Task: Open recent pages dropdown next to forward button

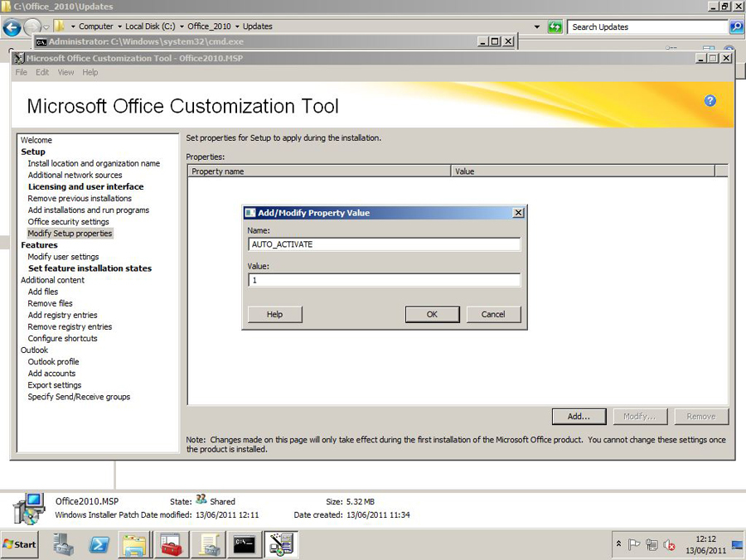Action: [46, 27]
